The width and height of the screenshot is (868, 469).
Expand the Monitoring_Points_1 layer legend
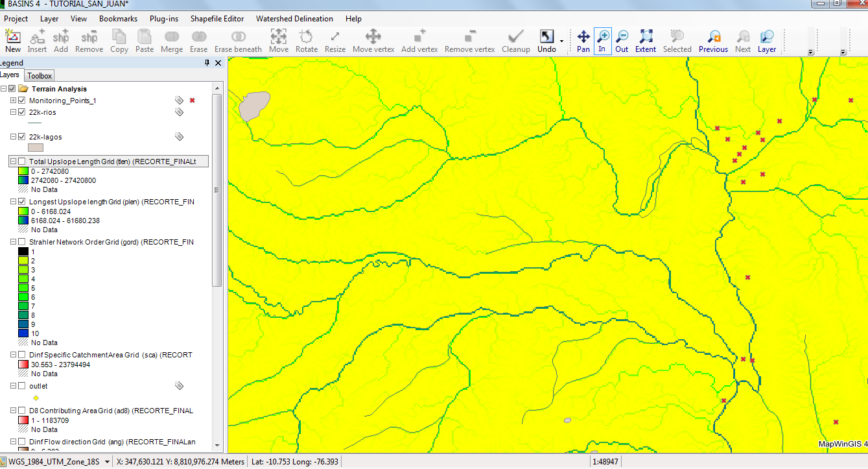pos(14,101)
